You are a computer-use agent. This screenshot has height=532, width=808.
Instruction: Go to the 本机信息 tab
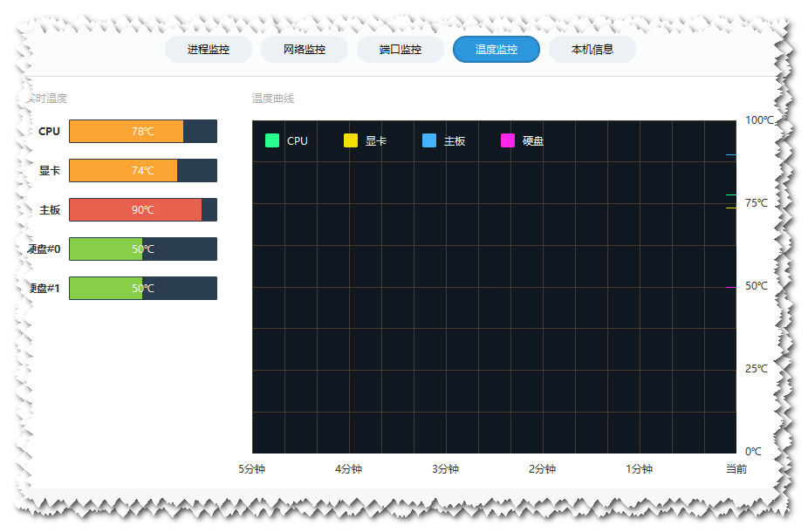(592, 50)
